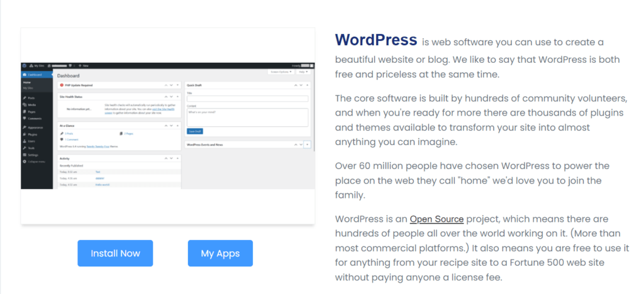The width and height of the screenshot is (644, 294).
Task: Click the Save Draft button in the preview
Action: (x=195, y=131)
